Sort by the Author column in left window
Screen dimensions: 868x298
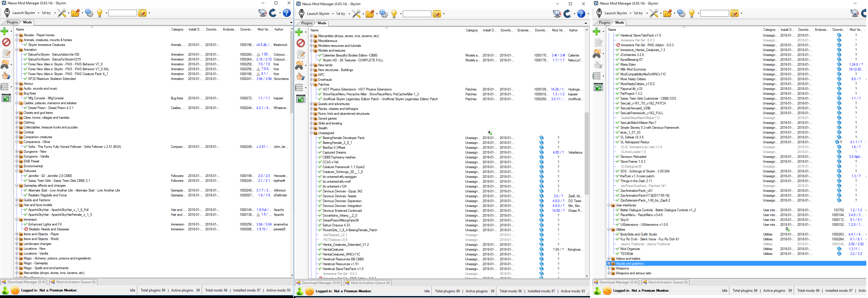pyautogui.click(x=281, y=30)
